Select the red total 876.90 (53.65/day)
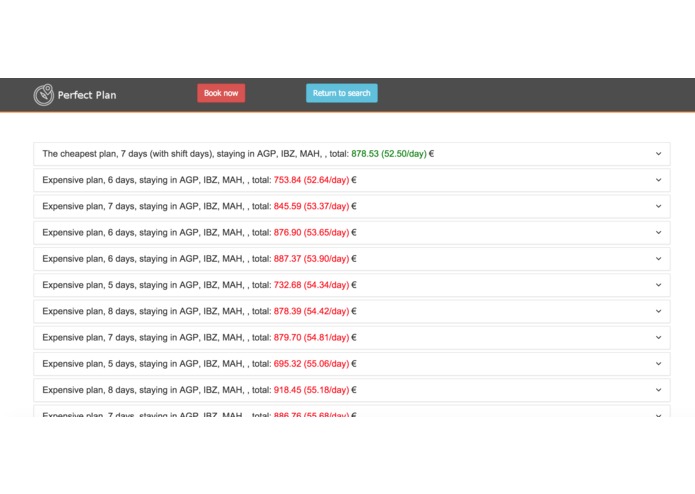The height and width of the screenshot is (494, 695). point(311,232)
